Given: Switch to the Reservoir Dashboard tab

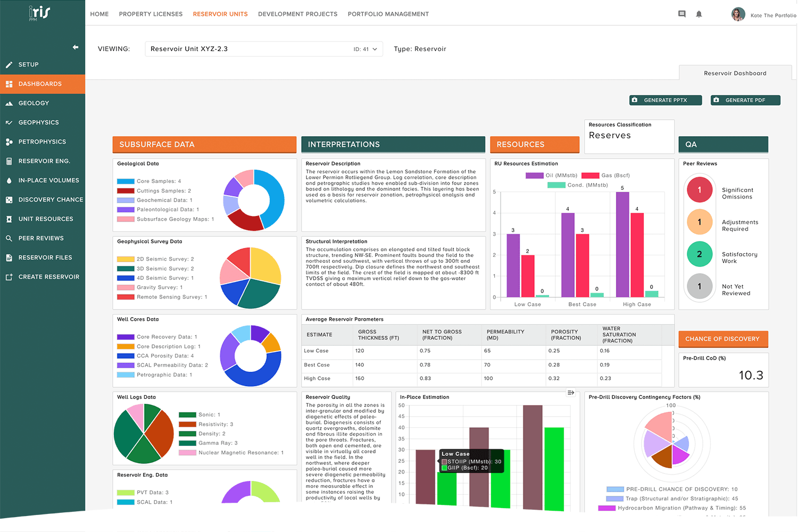Looking at the screenshot, I should pyautogui.click(x=735, y=73).
